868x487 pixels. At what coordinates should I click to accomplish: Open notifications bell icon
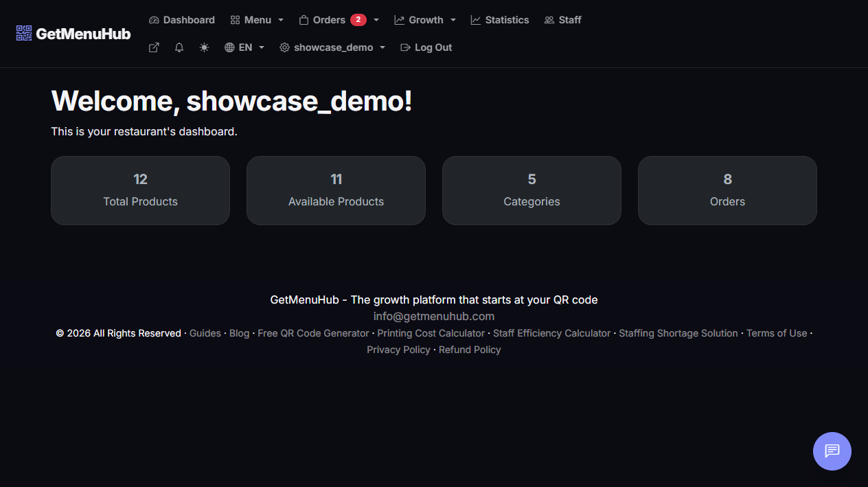click(x=179, y=47)
